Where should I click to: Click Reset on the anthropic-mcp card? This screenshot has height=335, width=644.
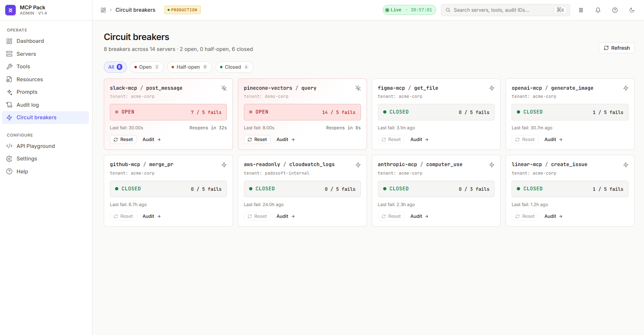click(391, 216)
